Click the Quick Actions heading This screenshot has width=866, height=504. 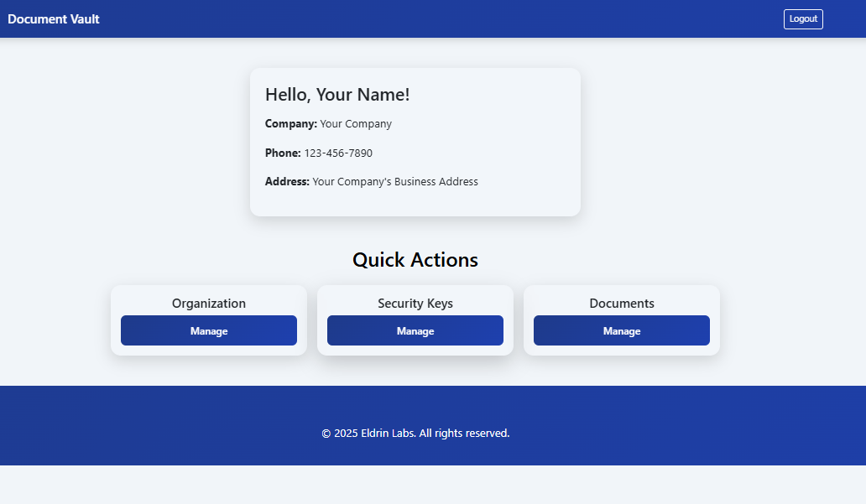pyautogui.click(x=415, y=260)
